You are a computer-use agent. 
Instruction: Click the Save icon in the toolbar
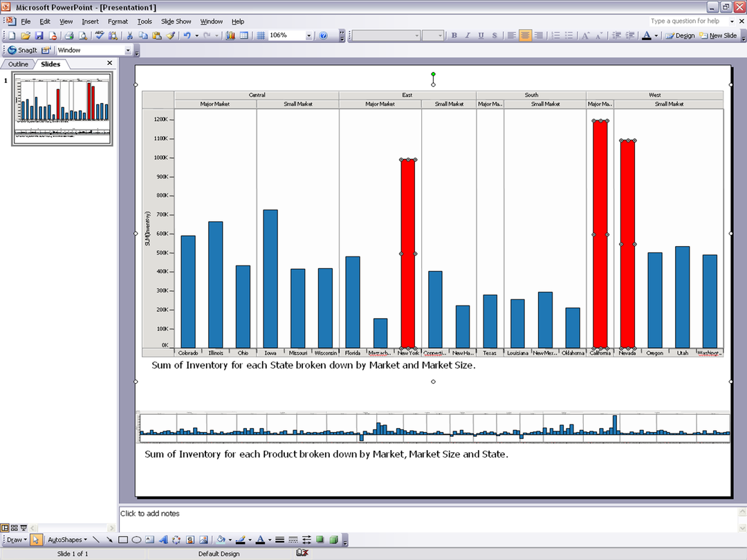pos(39,35)
